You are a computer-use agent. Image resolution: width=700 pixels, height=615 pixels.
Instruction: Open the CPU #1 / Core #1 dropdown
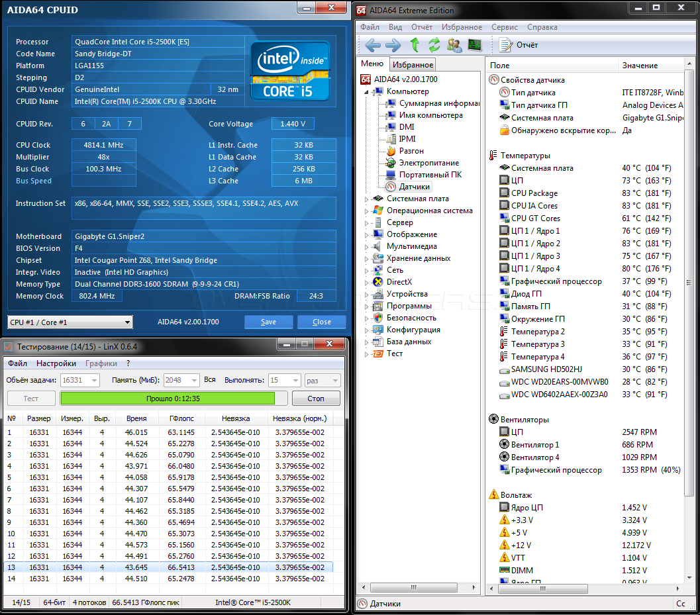[x=70, y=322]
